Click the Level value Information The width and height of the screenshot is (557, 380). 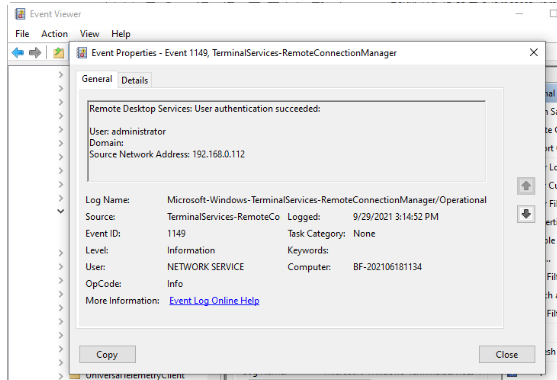point(191,250)
